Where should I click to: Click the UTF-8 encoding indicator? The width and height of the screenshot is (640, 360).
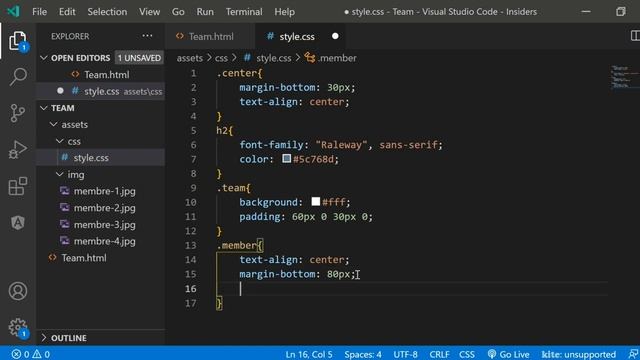(x=405, y=354)
